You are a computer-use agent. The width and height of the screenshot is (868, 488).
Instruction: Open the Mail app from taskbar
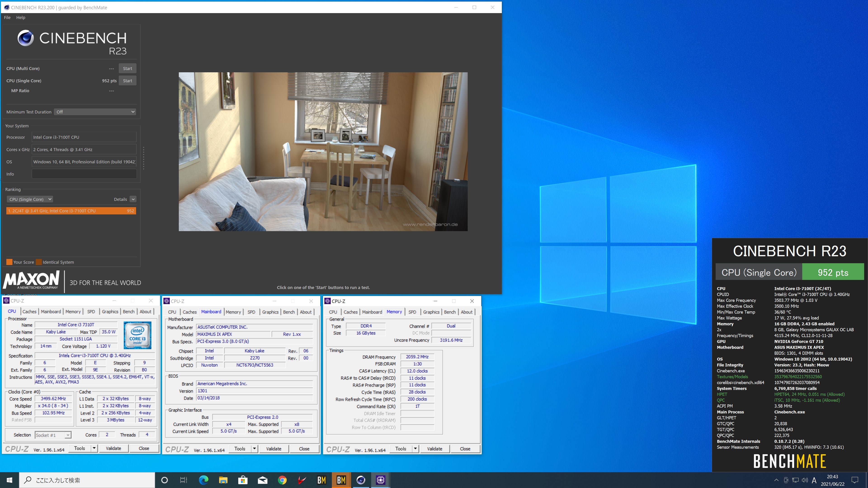point(262,480)
